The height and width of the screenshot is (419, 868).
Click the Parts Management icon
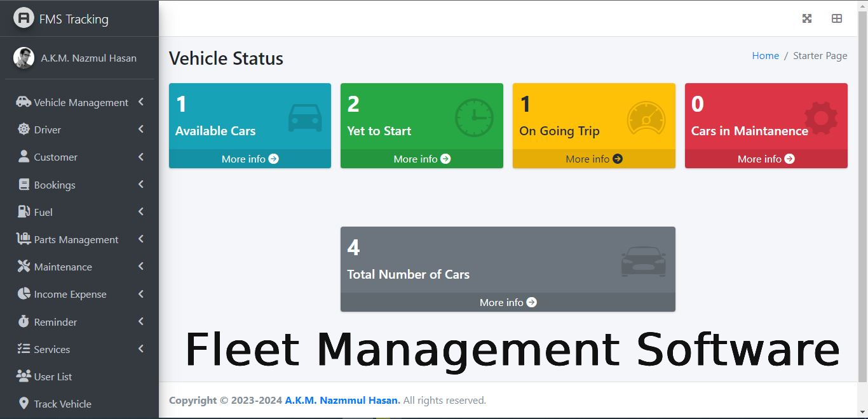pyautogui.click(x=24, y=239)
